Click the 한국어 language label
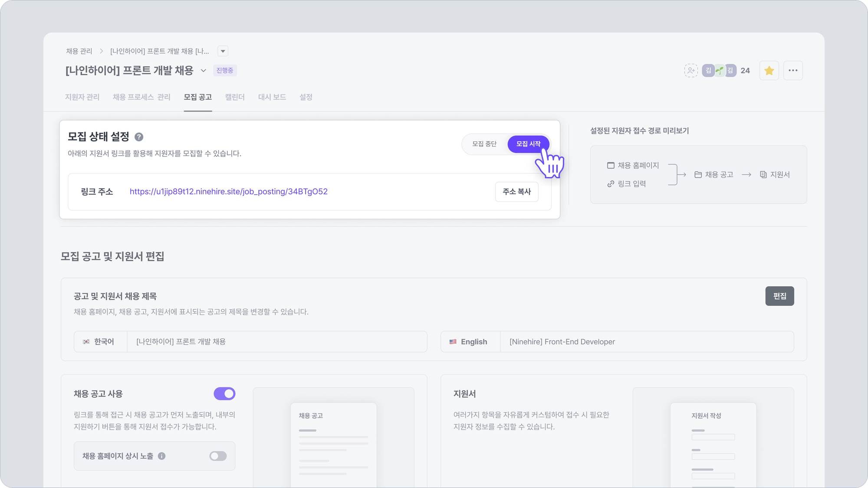Viewport: 868px width, 488px height. click(x=104, y=342)
